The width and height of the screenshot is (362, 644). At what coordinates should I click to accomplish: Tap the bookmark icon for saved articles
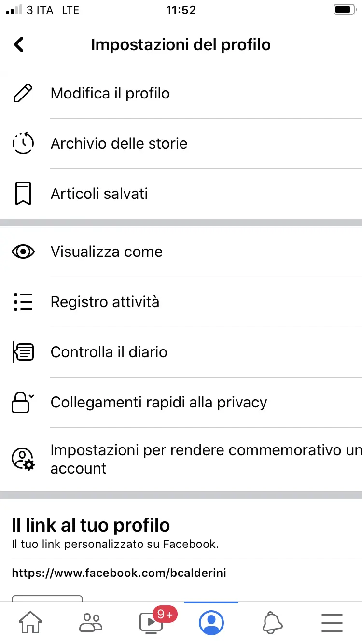pyautogui.click(x=23, y=194)
